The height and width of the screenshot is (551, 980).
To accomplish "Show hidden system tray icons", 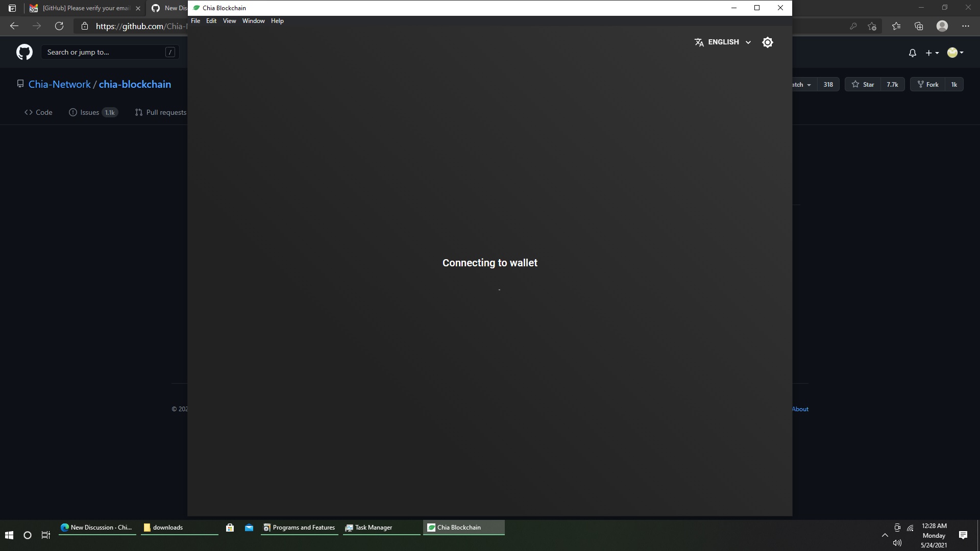I will tap(885, 535).
